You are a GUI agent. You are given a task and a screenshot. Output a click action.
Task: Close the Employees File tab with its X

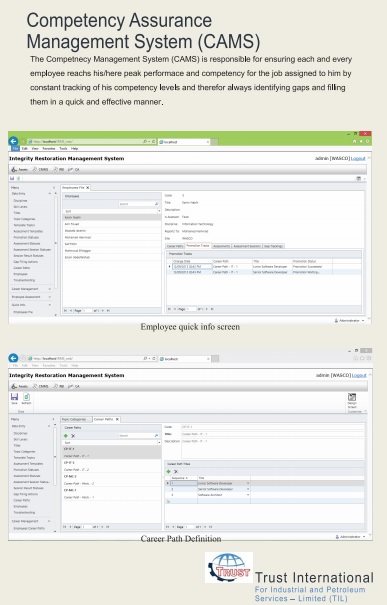[88, 188]
